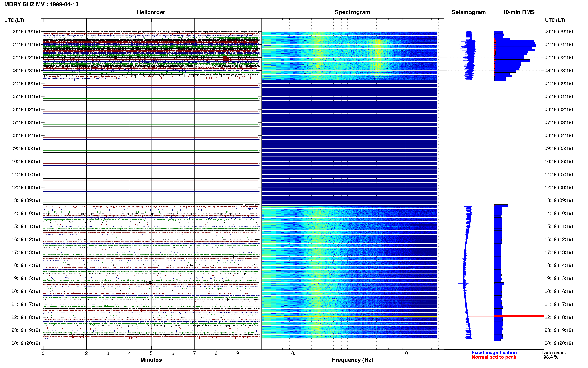Click RMS-side time label '13:19 (09:19)'
The height and width of the screenshot is (368, 588).
pyautogui.click(x=559, y=200)
